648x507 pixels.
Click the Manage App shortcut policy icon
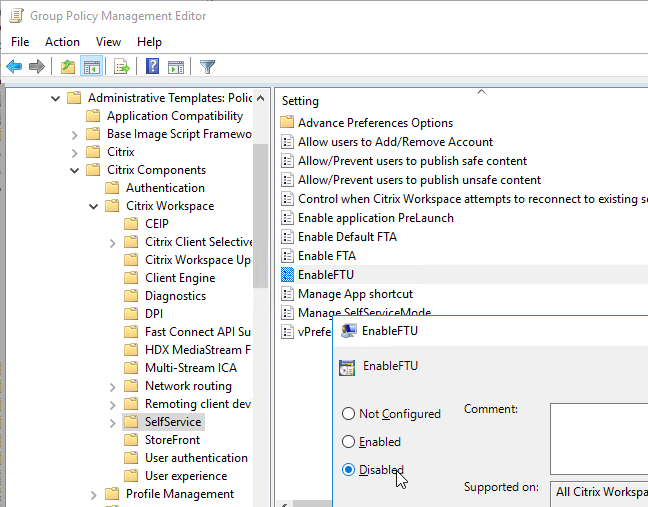pos(287,293)
